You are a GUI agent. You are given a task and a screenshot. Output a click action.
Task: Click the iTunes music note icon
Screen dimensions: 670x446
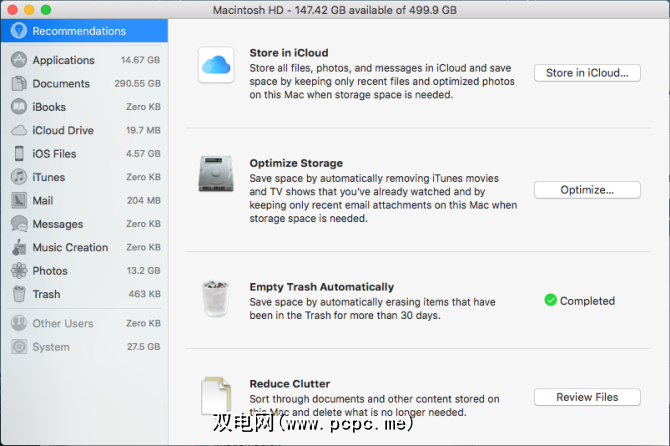19,177
